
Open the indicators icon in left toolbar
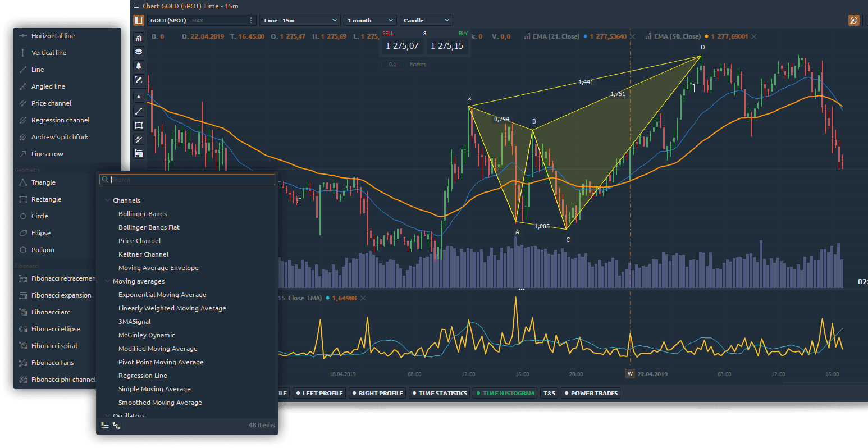139,38
